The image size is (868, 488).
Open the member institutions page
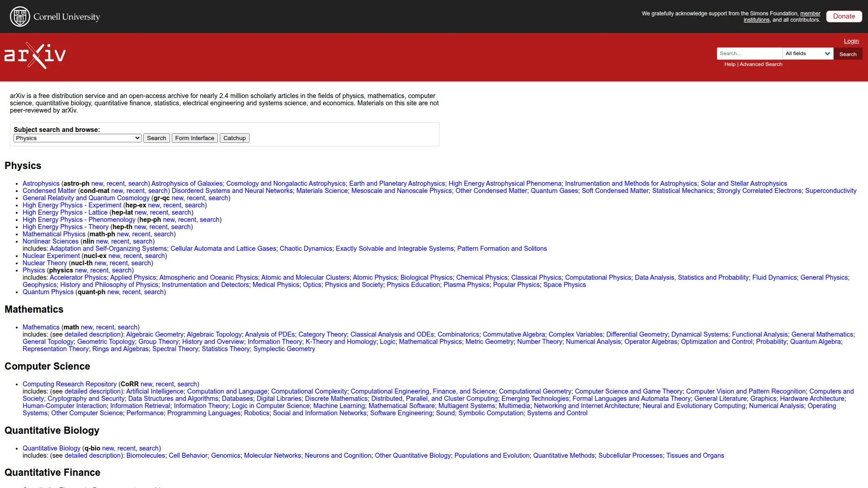(810, 13)
